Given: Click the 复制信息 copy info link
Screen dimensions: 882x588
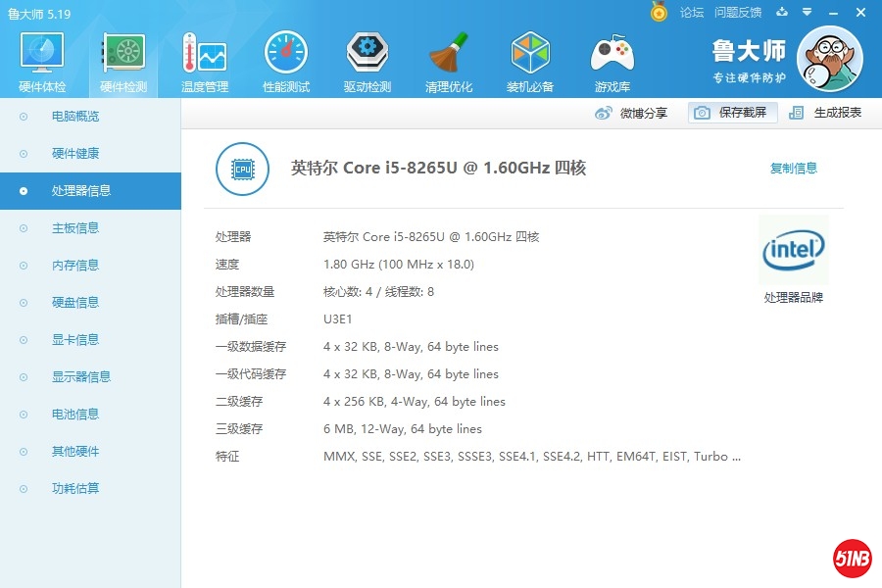Looking at the screenshot, I should pyautogui.click(x=793, y=169).
